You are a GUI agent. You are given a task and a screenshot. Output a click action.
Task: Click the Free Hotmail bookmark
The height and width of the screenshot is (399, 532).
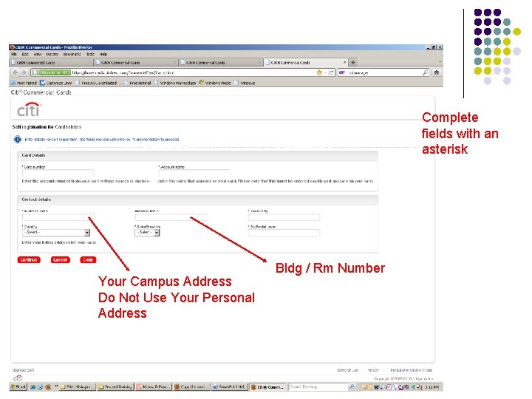point(137,83)
